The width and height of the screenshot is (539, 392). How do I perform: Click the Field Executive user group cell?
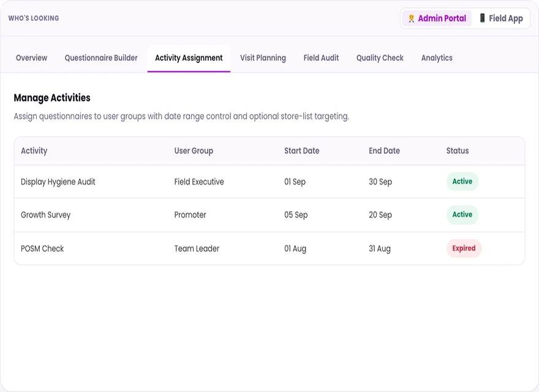click(x=199, y=181)
